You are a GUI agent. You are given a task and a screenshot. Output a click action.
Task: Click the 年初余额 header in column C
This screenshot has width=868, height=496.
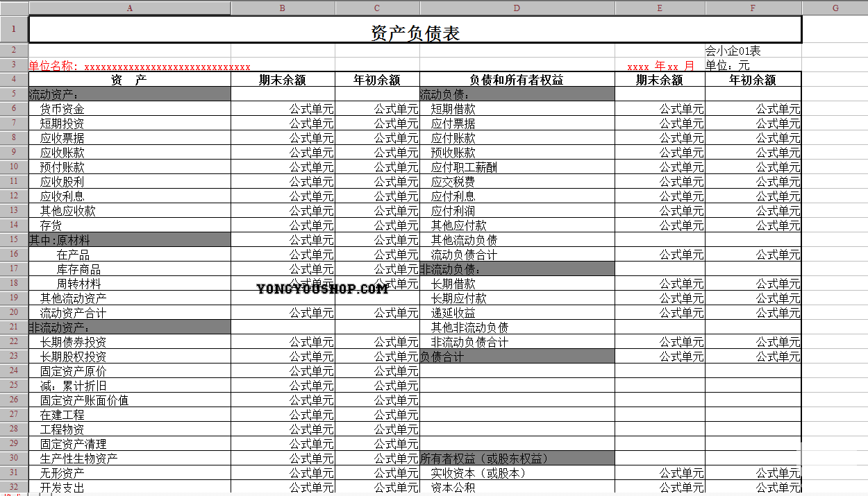377,79
